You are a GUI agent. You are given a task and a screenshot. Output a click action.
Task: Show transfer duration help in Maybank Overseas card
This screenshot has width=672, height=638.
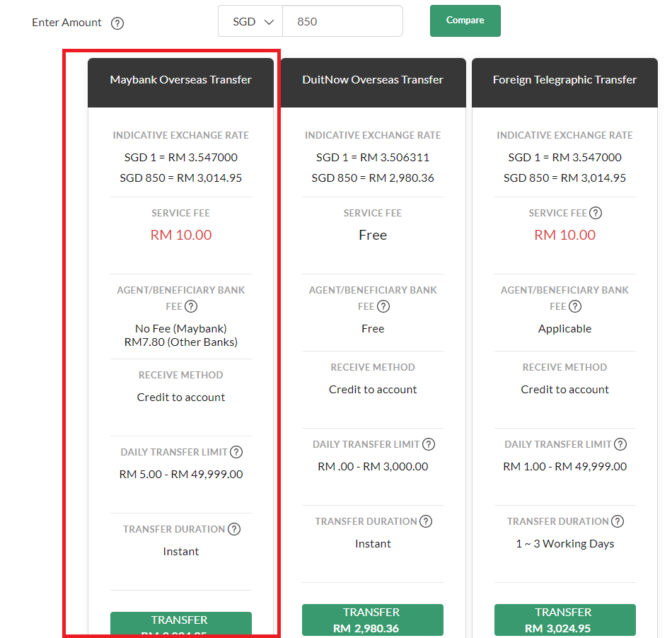(234, 529)
